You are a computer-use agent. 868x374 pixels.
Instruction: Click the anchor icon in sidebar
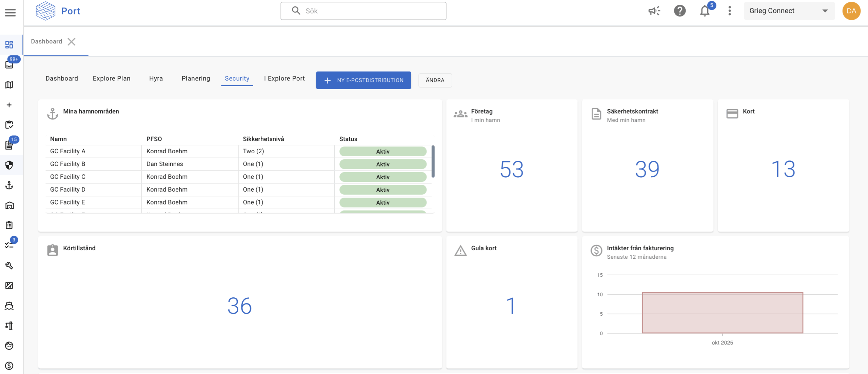[x=9, y=185]
